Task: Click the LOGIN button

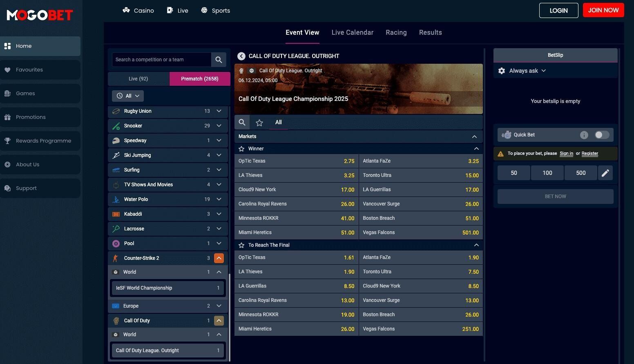Action: (x=559, y=11)
